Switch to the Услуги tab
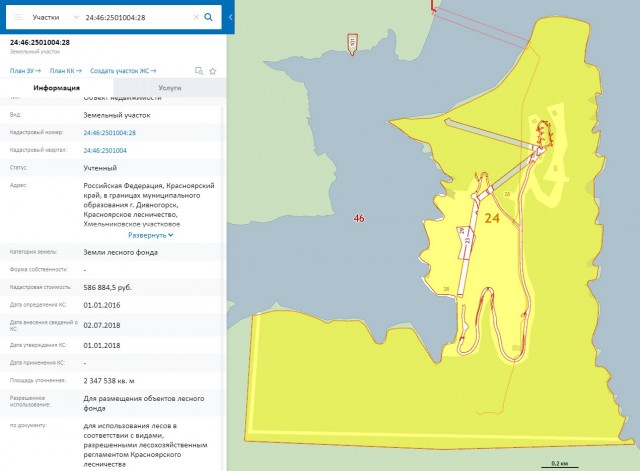 point(170,88)
